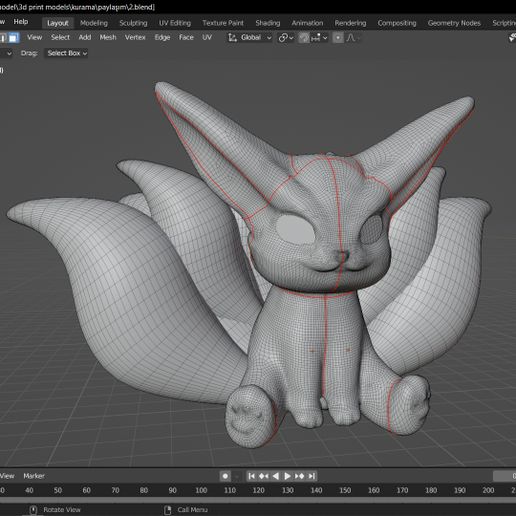Image resolution: width=516 pixels, height=516 pixels.
Task: Open the Select Box drag dropdown
Action: point(67,53)
